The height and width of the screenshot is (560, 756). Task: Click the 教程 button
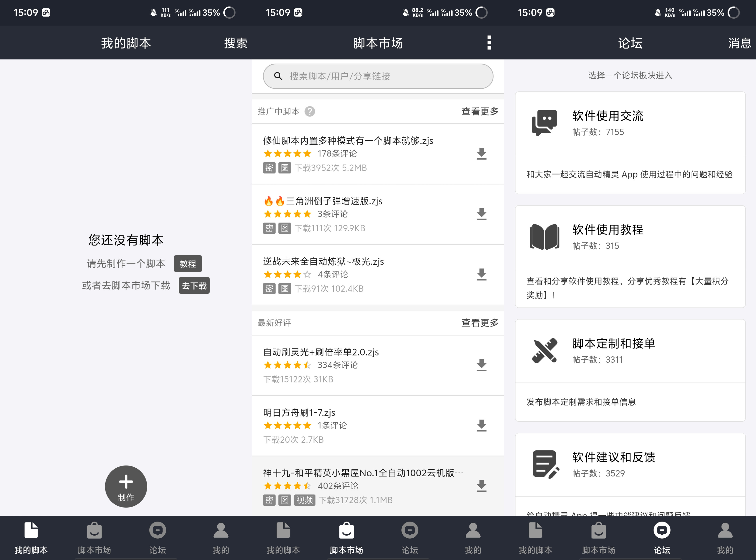click(188, 264)
